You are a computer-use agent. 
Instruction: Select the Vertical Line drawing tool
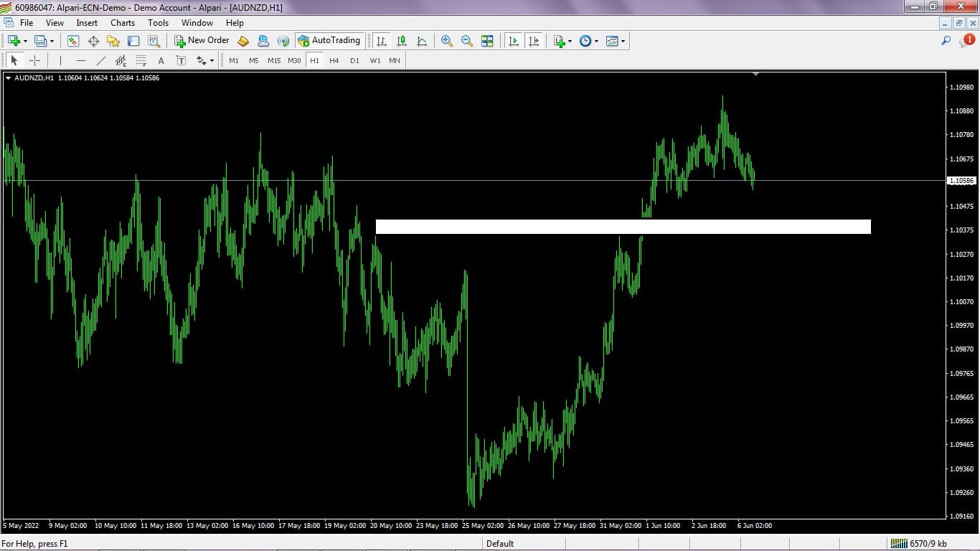click(60, 60)
